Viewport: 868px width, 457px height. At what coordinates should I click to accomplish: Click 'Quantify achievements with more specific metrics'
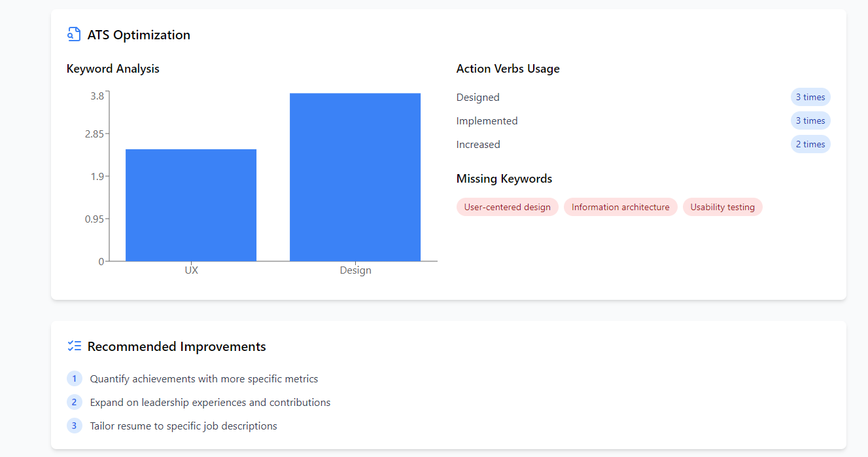tap(204, 379)
